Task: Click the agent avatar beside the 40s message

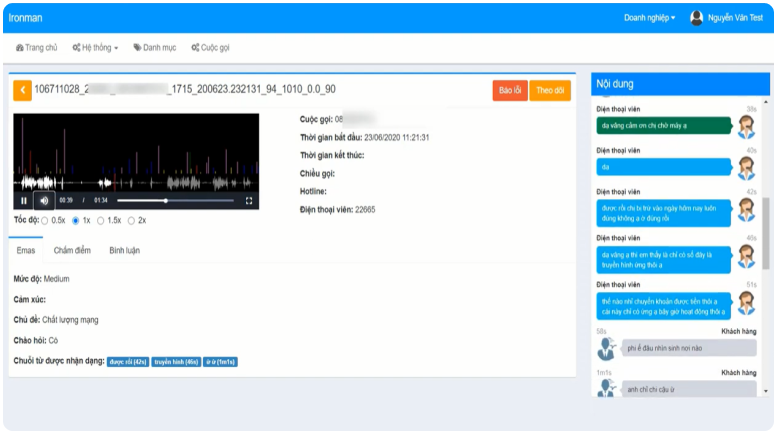Action: [x=746, y=168]
